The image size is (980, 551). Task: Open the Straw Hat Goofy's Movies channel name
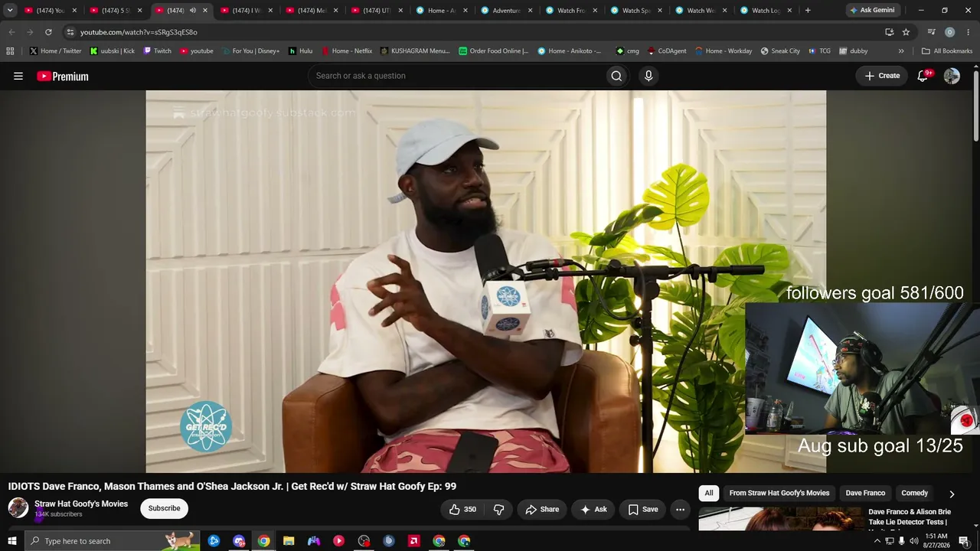(x=81, y=504)
